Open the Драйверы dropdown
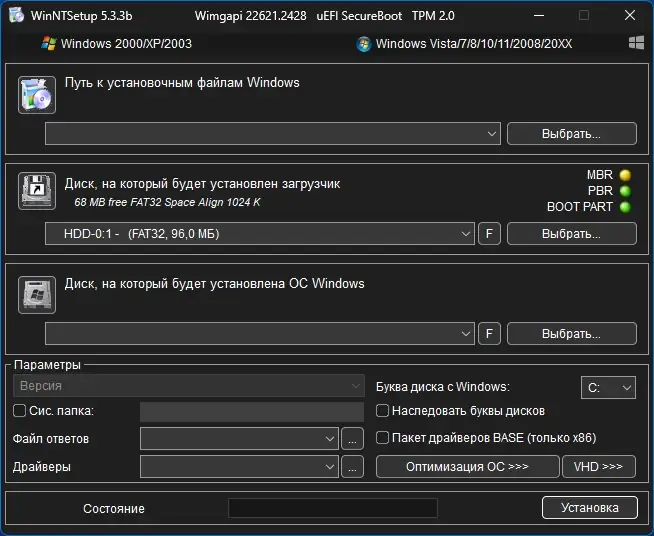 click(239, 466)
